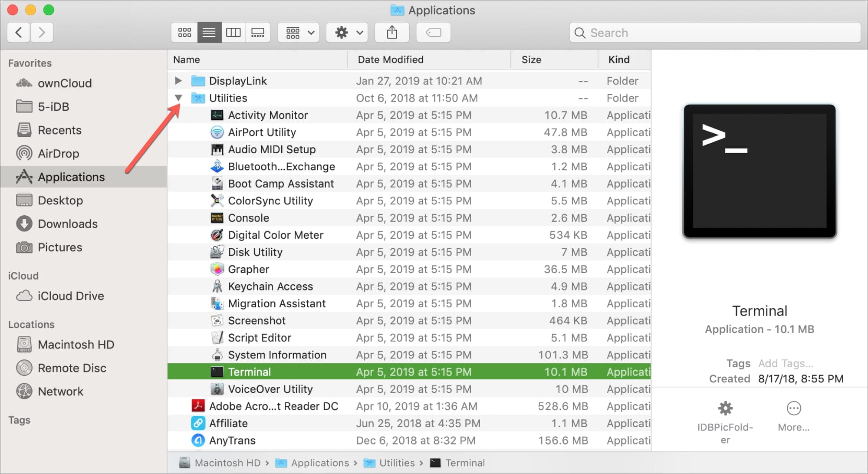Image resolution: width=868 pixels, height=474 pixels.
Task: Collapse the Utilities folder
Action: coord(178,98)
